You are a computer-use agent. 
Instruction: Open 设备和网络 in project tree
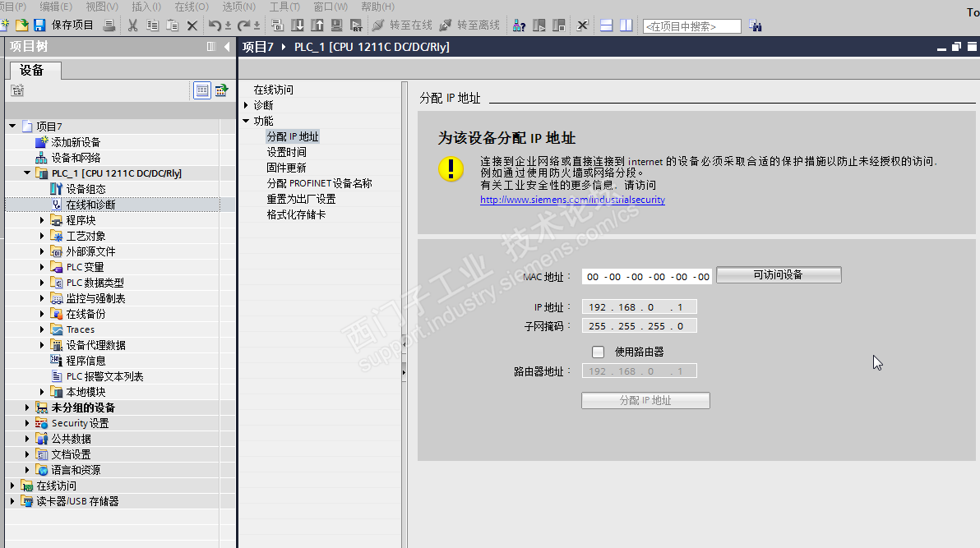pyautogui.click(x=76, y=158)
